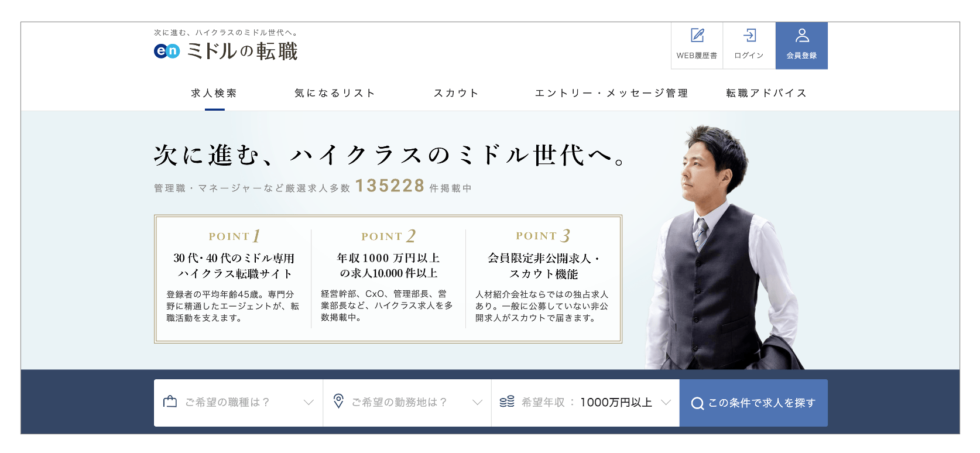Click 30代・40代のミドル専用 text

234,258
